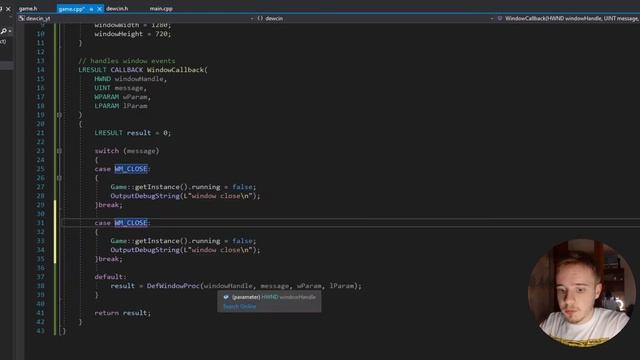Click "}break;" on line 35
Viewport: 640px width, 360px height.
[109, 259]
